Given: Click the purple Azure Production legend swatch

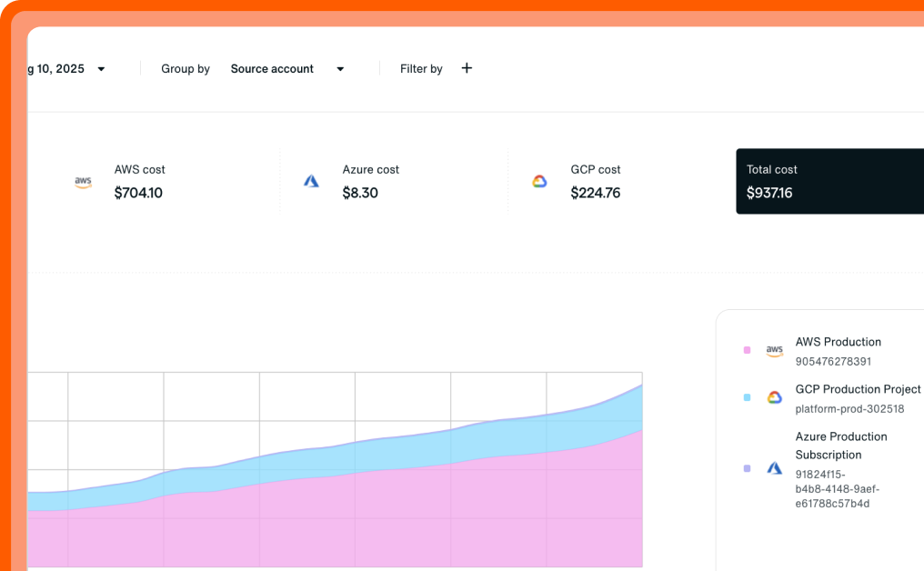Looking at the screenshot, I should [x=748, y=468].
